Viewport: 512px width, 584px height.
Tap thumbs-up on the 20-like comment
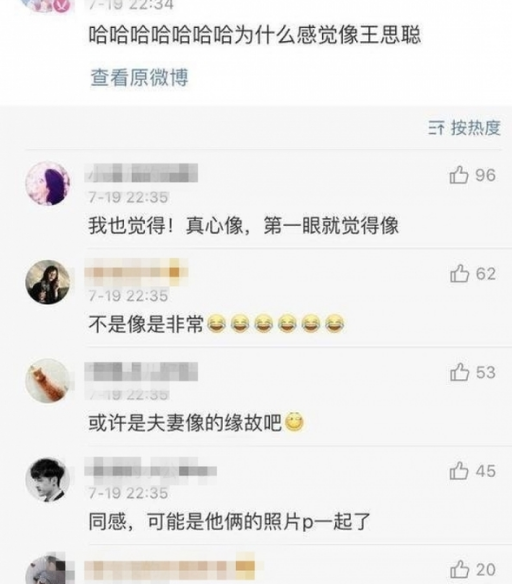(x=459, y=569)
